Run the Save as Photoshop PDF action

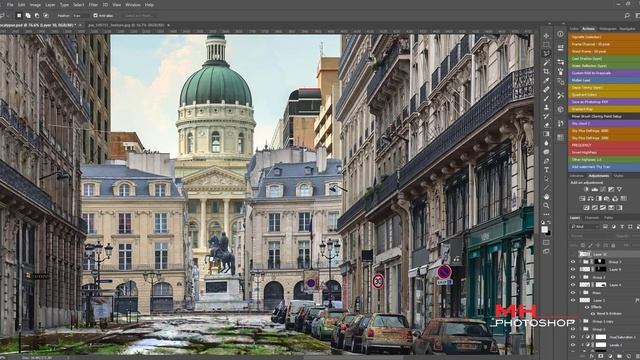604,102
